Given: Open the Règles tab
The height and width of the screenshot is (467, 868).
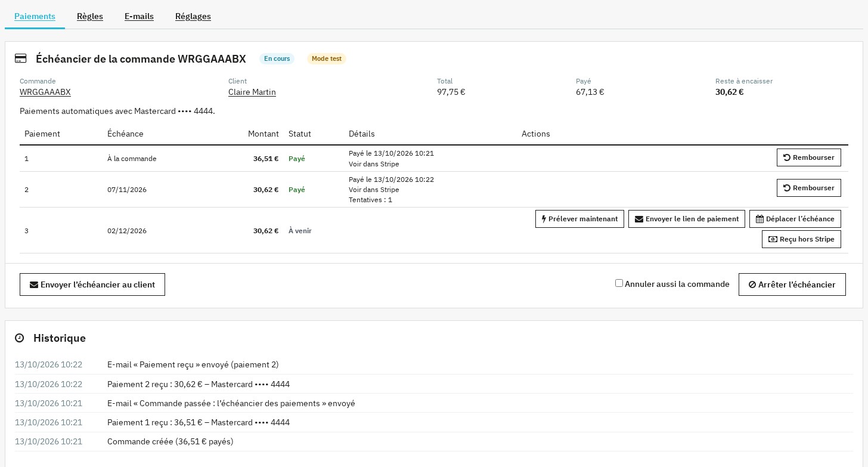Looking at the screenshot, I should 90,16.
